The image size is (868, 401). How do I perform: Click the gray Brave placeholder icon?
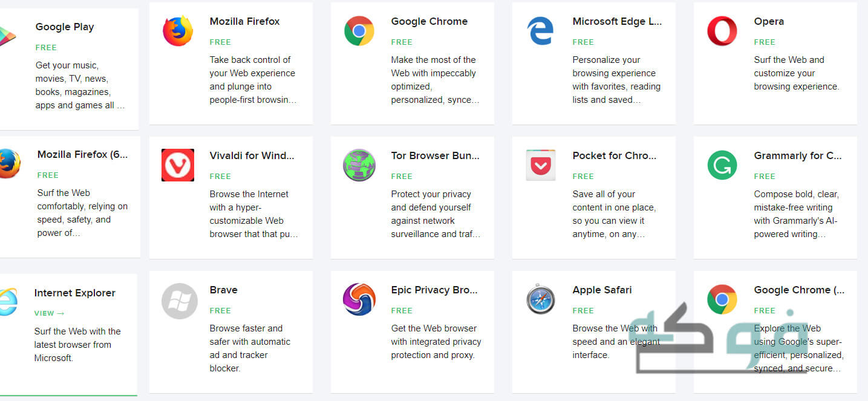180,301
